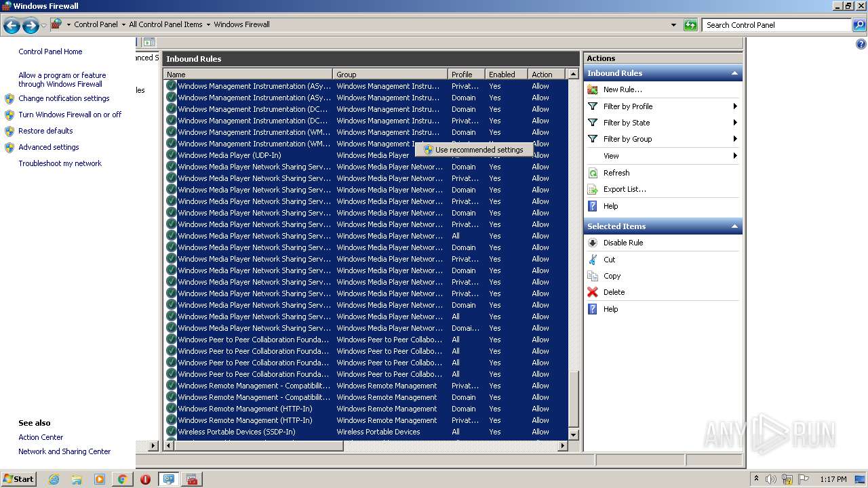The width and height of the screenshot is (868, 488).
Task: Click the New Rule icon in Actions
Action: pos(593,89)
